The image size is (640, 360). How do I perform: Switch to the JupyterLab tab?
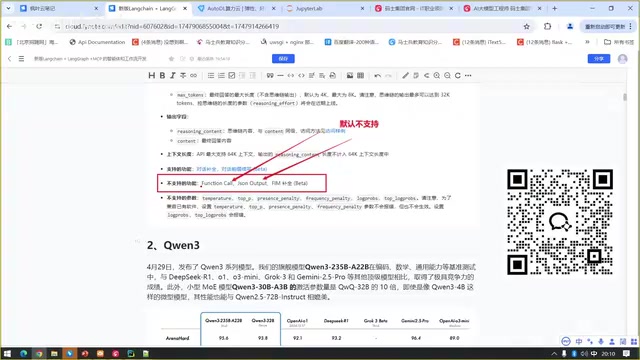(x=325, y=8)
